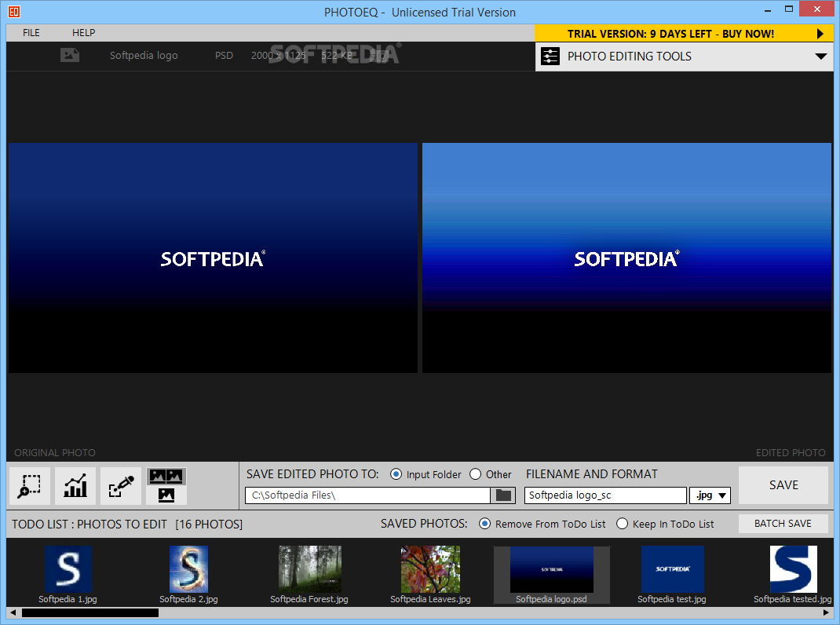Minimize the PhotoEQ window
Screen dimensions: 840x625
click(768, 9)
